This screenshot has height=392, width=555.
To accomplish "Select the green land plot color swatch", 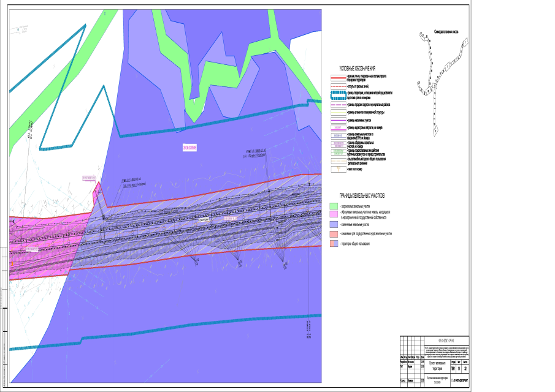I will tap(334, 206).
